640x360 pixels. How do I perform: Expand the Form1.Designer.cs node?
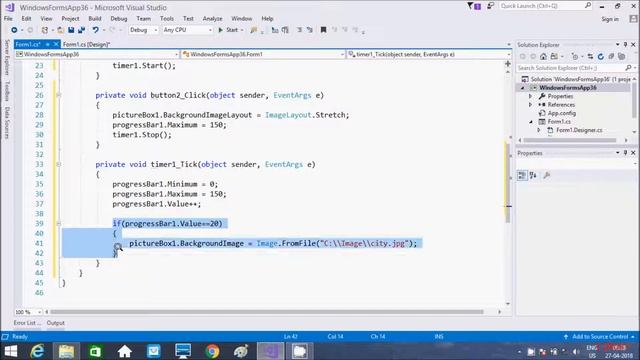pos(539,130)
